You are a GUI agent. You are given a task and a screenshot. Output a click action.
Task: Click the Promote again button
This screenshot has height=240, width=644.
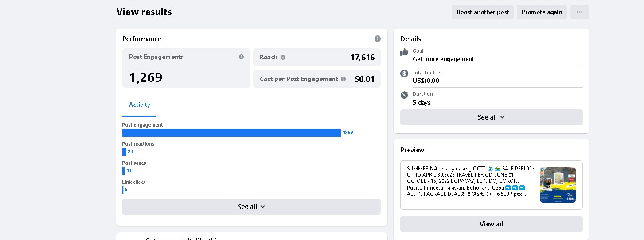tap(542, 12)
